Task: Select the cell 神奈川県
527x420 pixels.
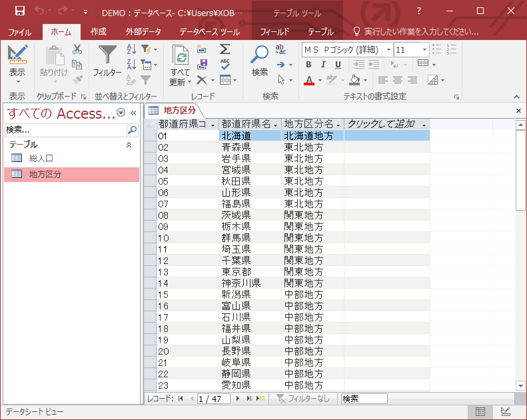Action: (x=250, y=283)
